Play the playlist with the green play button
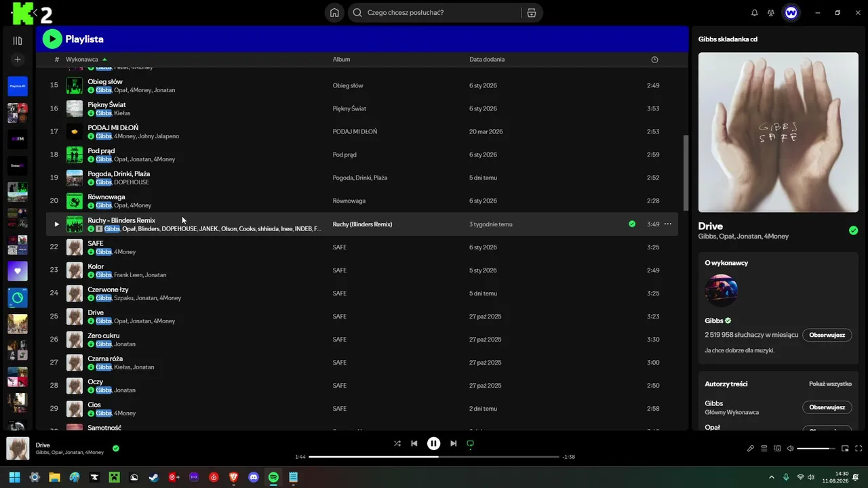The width and height of the screenshot is (868, 488). pyautogui.click(x=52, y=39)
